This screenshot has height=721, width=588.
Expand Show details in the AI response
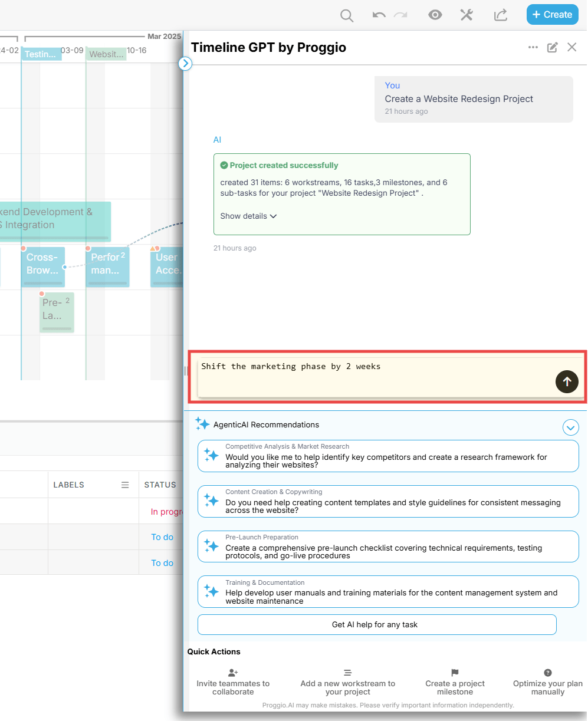pos(248,216)
